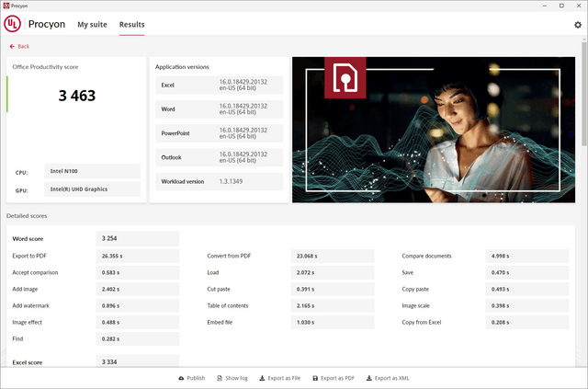Switch to the Results tab

tap(132, 25)
